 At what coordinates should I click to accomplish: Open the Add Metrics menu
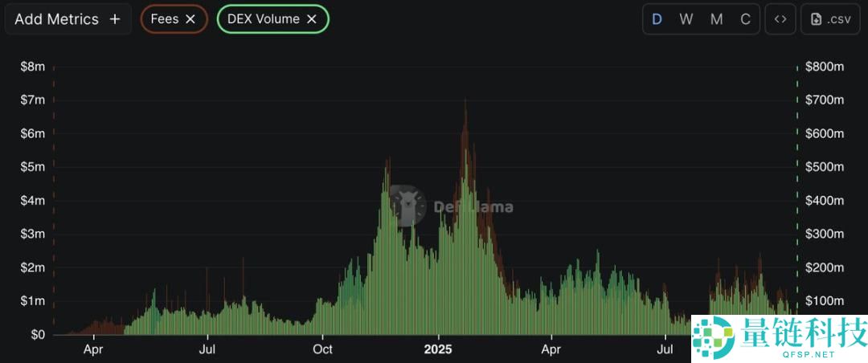tap(68, 19)
